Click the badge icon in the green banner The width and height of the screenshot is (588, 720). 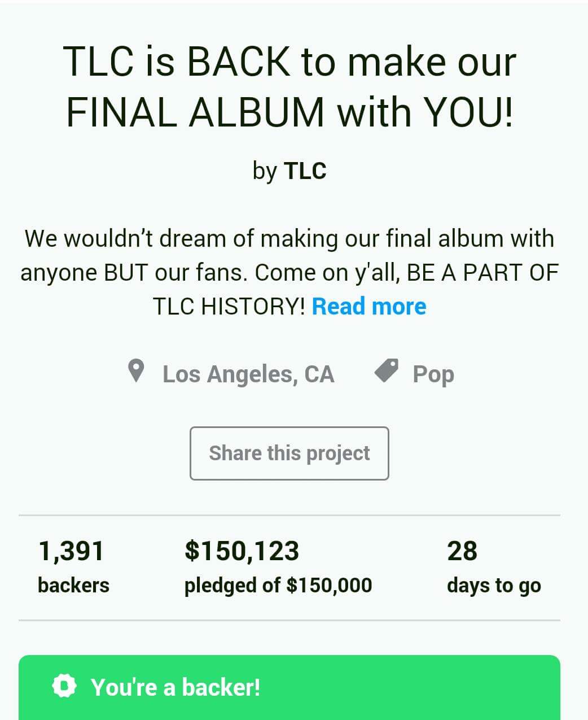(64, 686)
